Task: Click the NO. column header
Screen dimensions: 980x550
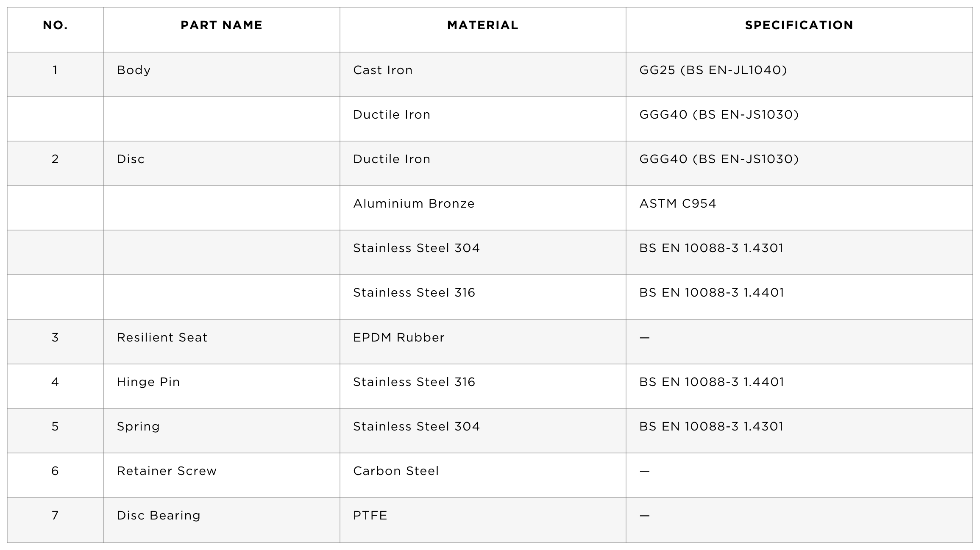Action: point(55,25)
